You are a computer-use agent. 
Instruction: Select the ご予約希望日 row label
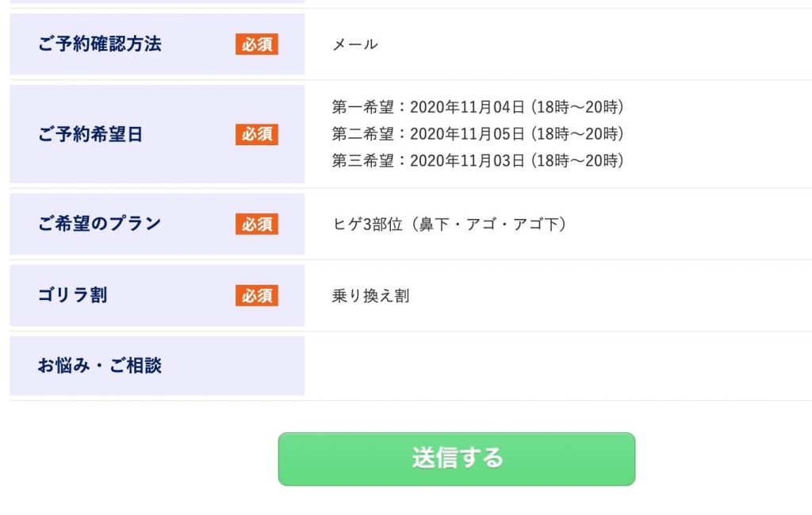click(90, 134)
